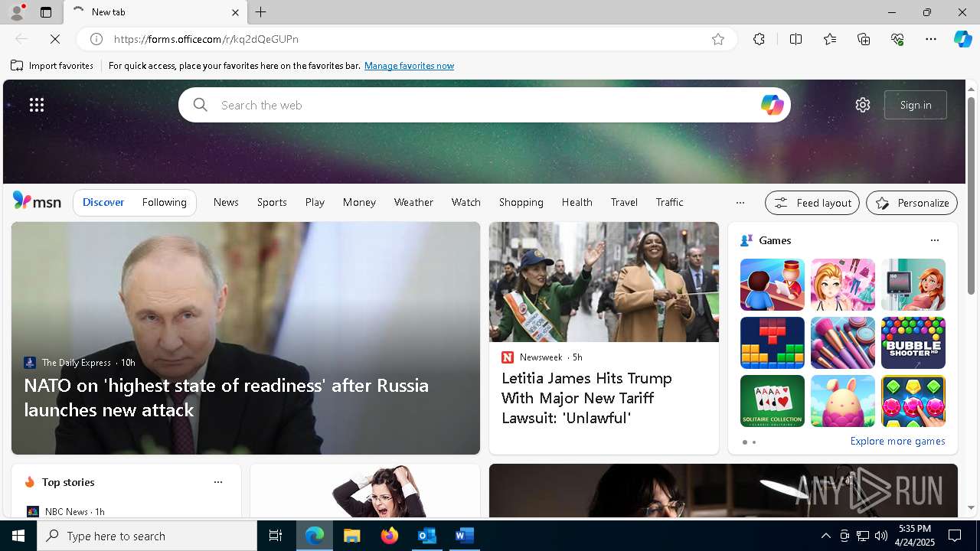Viewport: 980px width, 551px height.
Task: Open Manage favorites now link
Action: [x=409, y=66]
